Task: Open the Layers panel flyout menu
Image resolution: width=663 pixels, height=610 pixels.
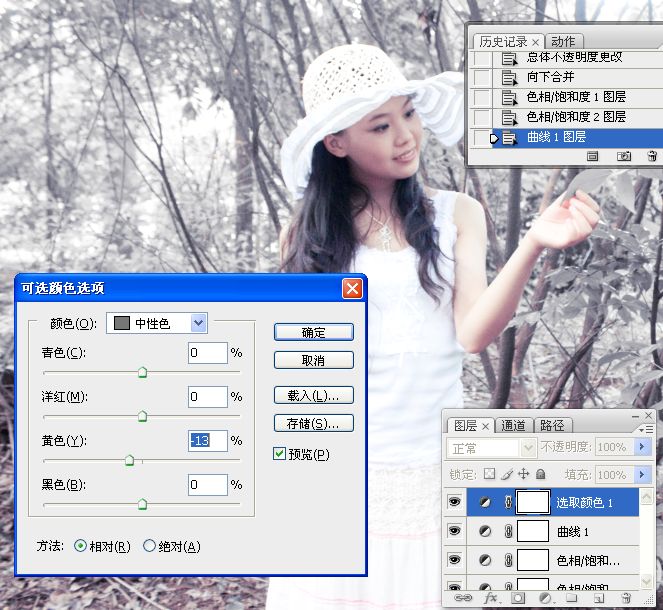Action: [x=646, y=429]
